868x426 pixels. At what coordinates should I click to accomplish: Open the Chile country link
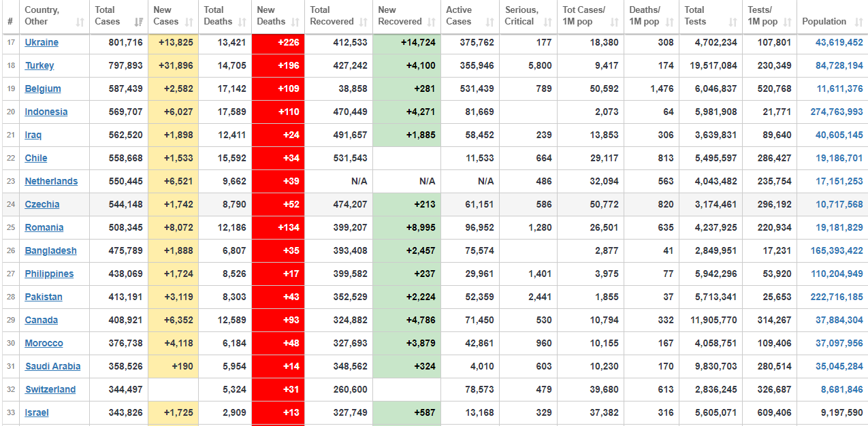(x=36, y=158)
